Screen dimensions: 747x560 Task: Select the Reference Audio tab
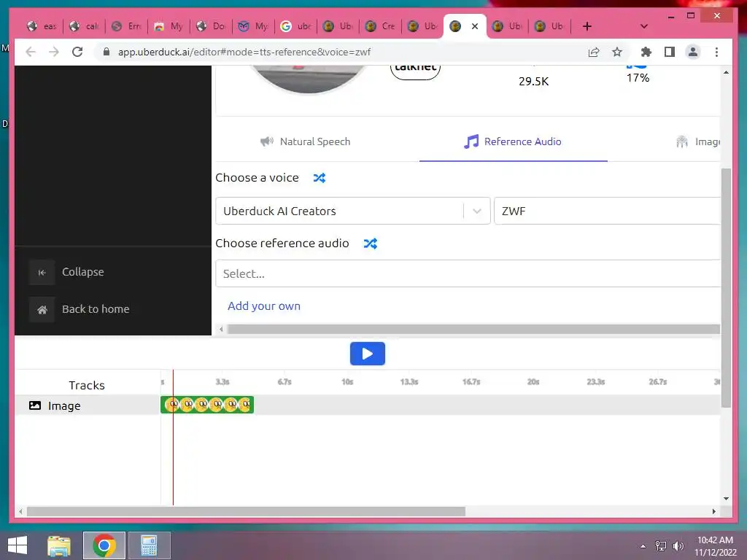[x=513, y=142]
